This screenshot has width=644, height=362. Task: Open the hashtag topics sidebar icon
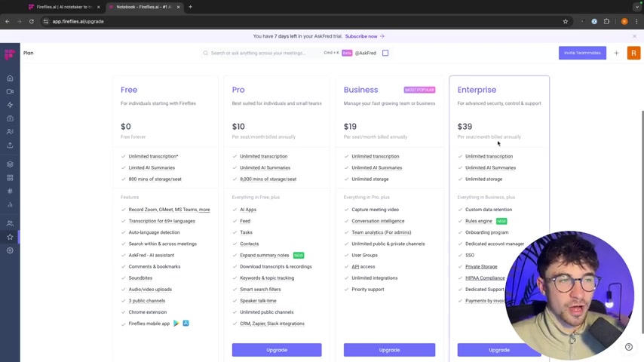tap(10, 191)
